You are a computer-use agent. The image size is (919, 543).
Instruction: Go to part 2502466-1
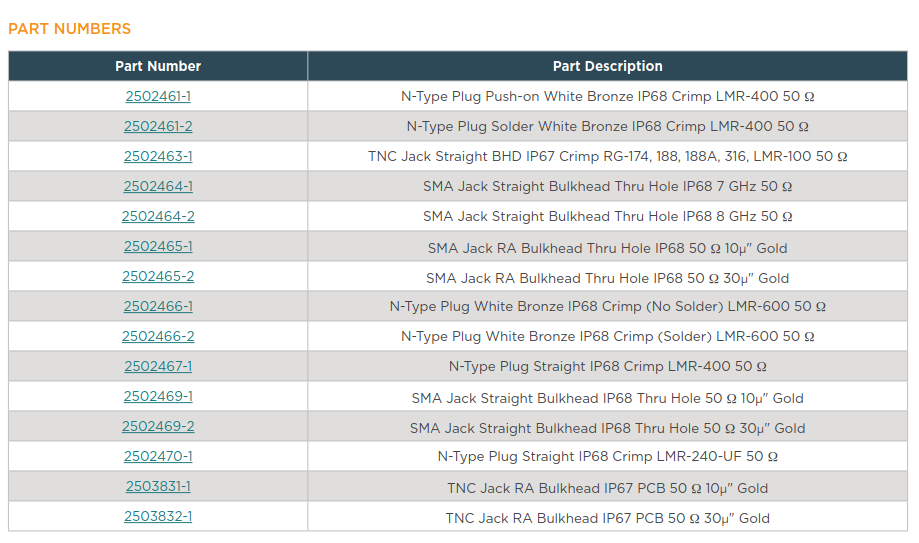click(x=158, y=306)
